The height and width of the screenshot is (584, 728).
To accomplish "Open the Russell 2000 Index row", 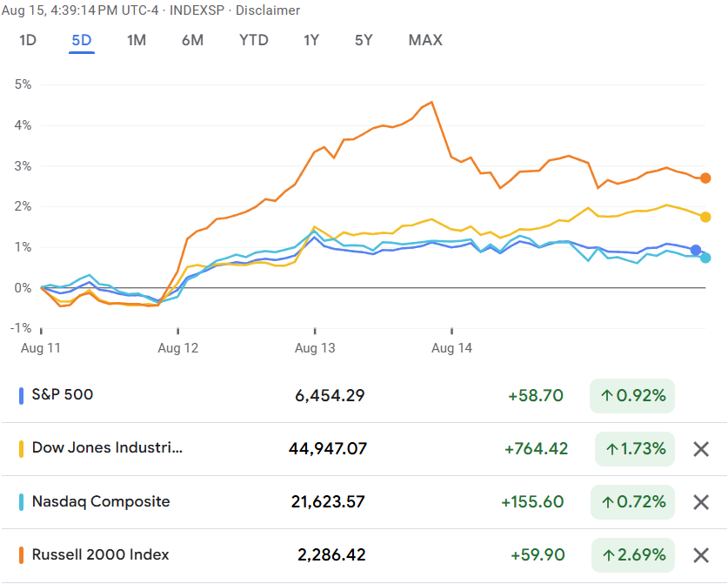I will pos(364,555).
